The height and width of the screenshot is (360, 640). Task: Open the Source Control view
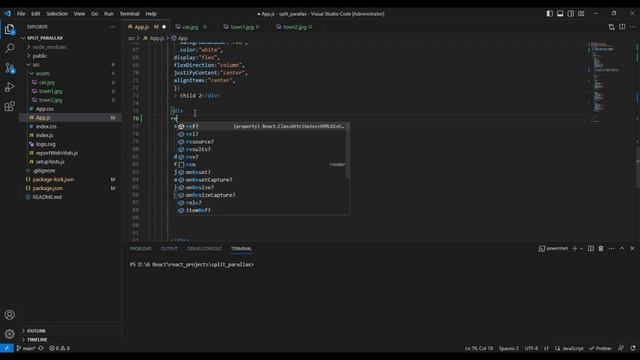(x=9, y=68)
